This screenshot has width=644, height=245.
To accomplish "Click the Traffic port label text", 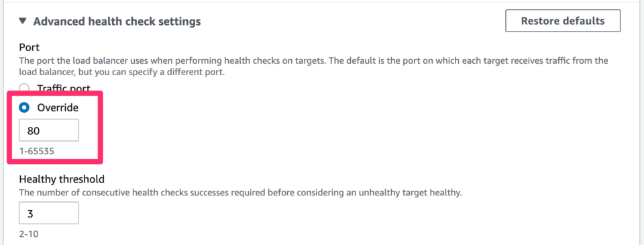I will [x=64, y=87].
